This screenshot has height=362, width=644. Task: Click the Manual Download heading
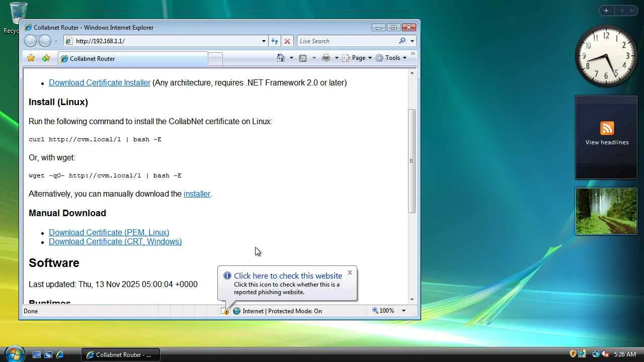pos(67,213)
